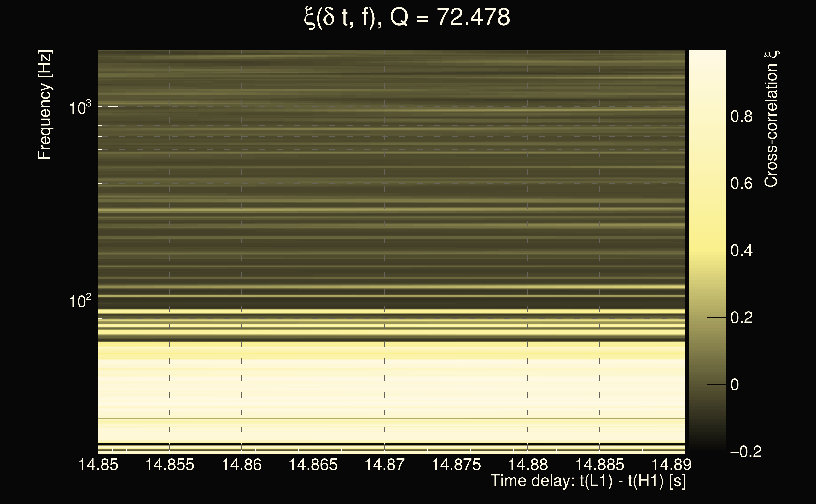Select the 14.87 x-axis tick label
Viewport: 816px width, 504px height.
[385, 465]
